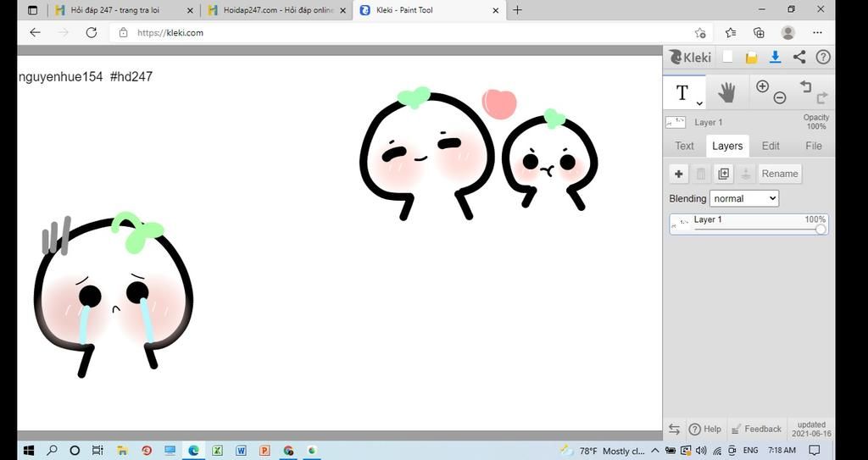The image size is (868, 460).
Task: Open taskbar Search
Action: 52,450
